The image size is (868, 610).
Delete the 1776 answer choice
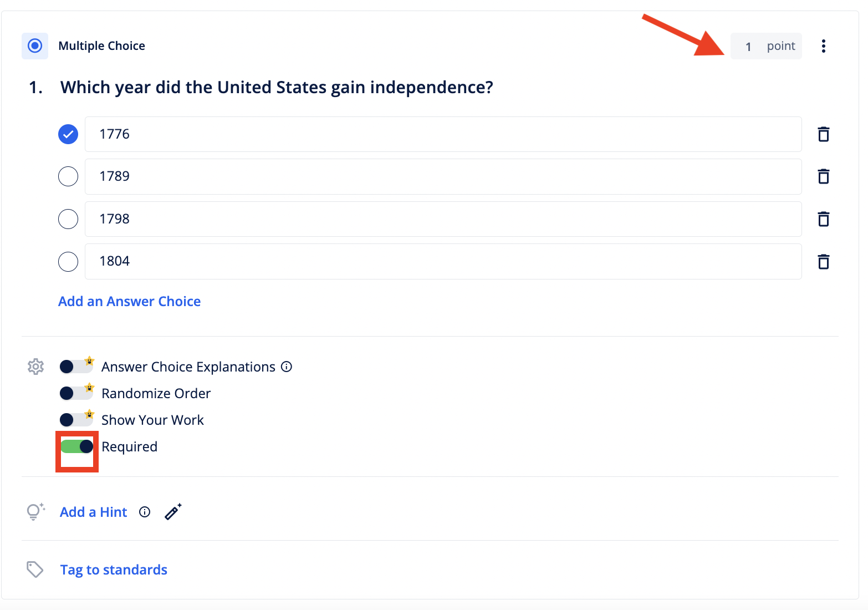[823, 134]
